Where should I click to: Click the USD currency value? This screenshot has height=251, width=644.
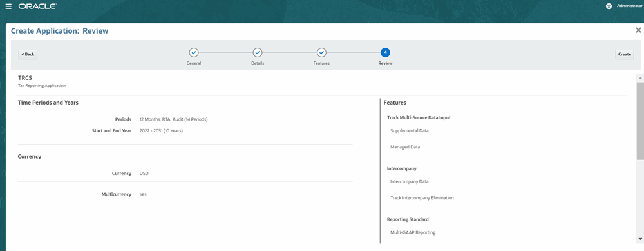(x=144, y=173)
